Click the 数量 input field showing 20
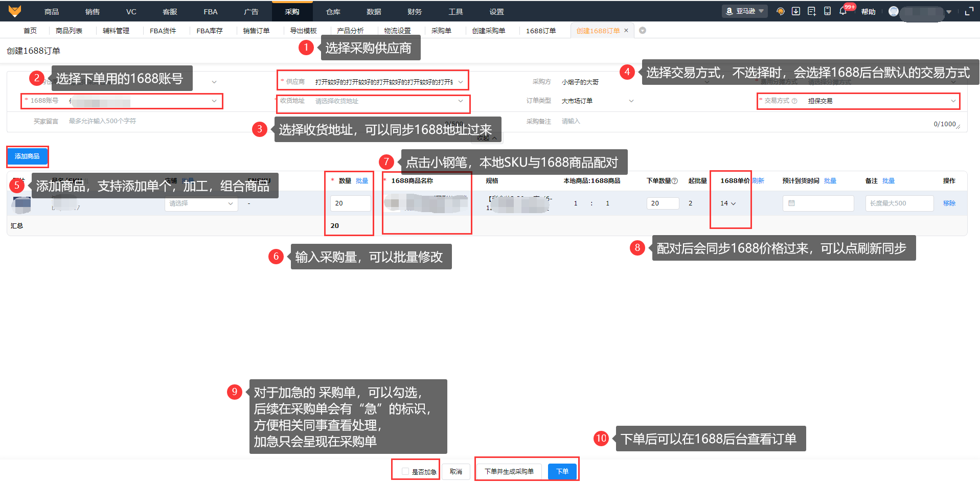Screen dimensions: 980x483 pyautogui.click(x=350, y=203)
